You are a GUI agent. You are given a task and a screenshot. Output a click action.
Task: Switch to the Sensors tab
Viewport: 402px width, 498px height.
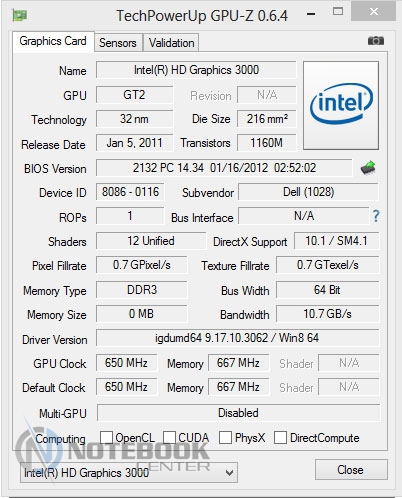pyautogui.click(x=118, y=43)
